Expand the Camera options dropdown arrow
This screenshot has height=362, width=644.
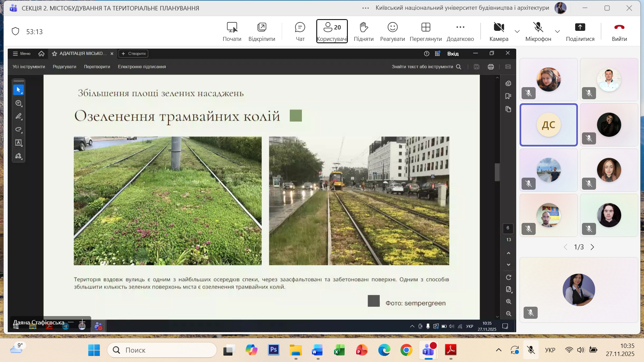(x=517, y=32)
